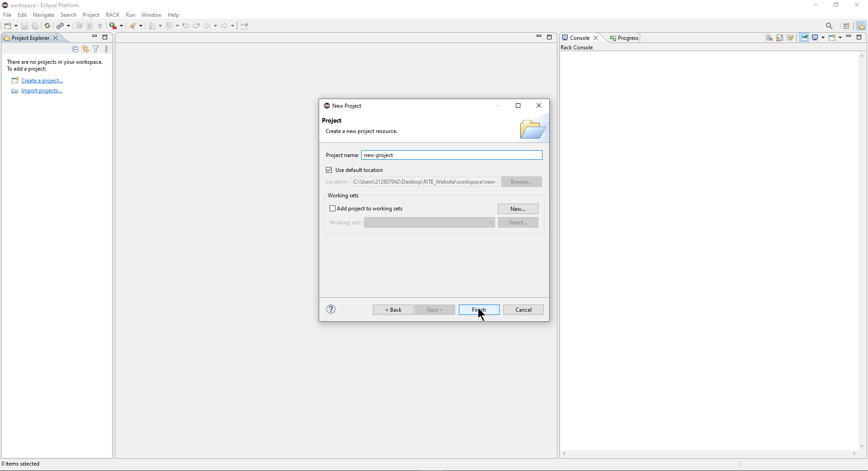Screen dimensions: 868x471
Task: Click the Forward navigation arrow icon
Action: [224, 26]
